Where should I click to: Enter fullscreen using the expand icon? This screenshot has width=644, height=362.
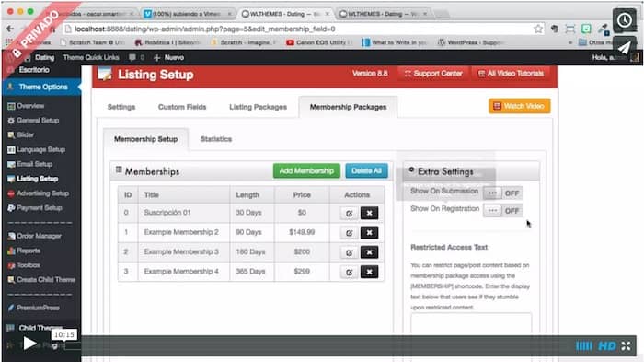[x=626, y=346]
